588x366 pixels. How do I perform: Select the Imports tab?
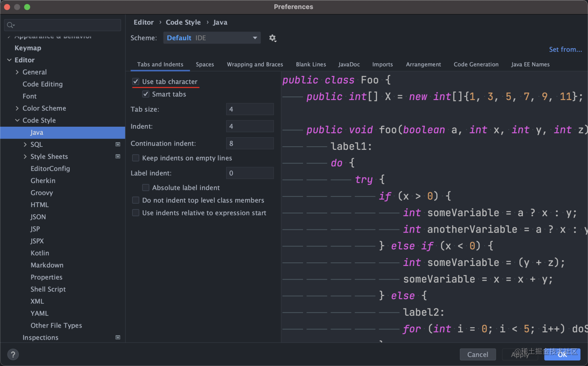coord(383,64)
